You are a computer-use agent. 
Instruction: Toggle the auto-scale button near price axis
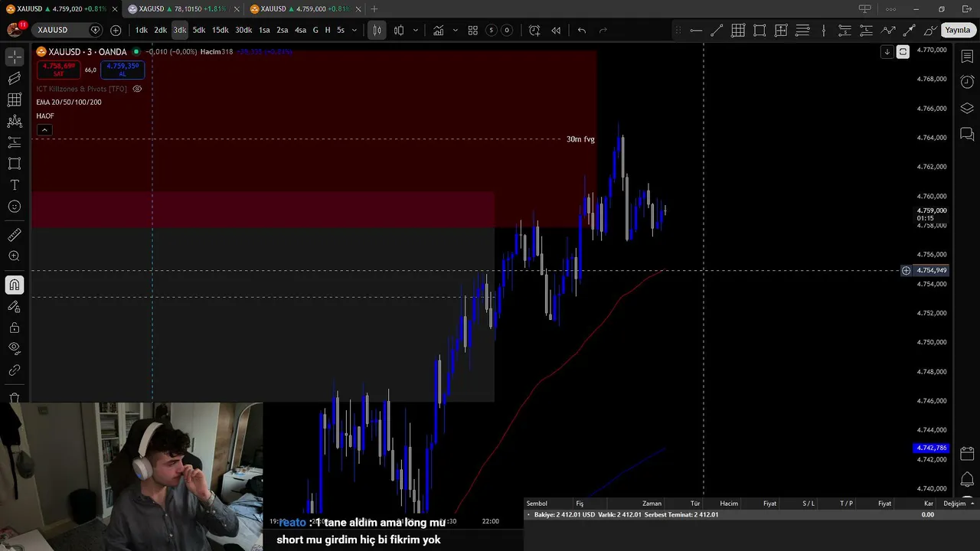903,52
